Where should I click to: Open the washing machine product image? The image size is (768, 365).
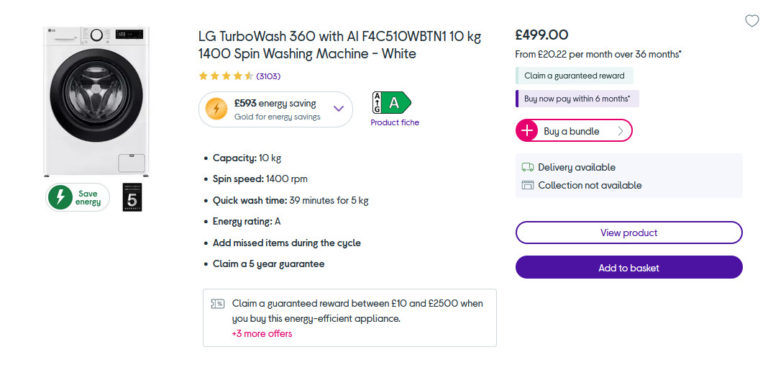coord(96,101)
